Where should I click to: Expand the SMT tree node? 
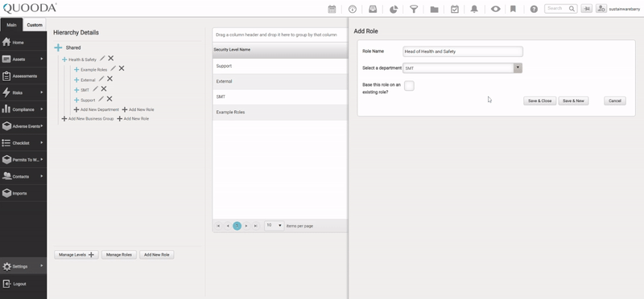pyautogui.click(x=76, y=90)
